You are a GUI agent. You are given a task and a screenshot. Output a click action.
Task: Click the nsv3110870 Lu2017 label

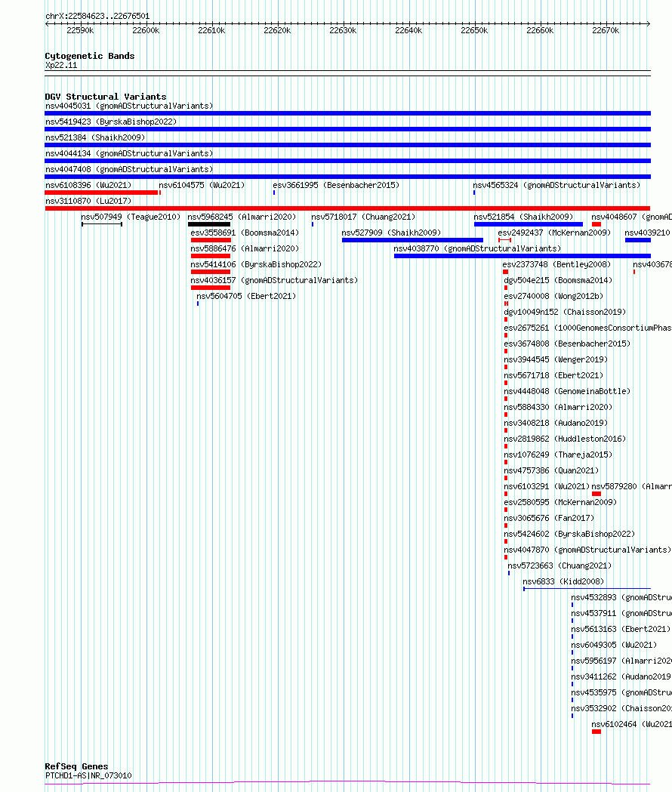coord(88,201)
